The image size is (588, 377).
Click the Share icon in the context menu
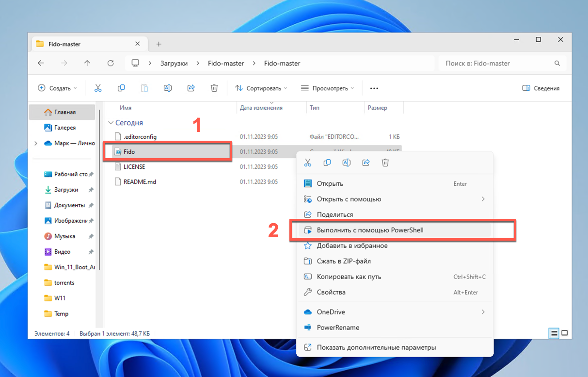coord(366,163)
